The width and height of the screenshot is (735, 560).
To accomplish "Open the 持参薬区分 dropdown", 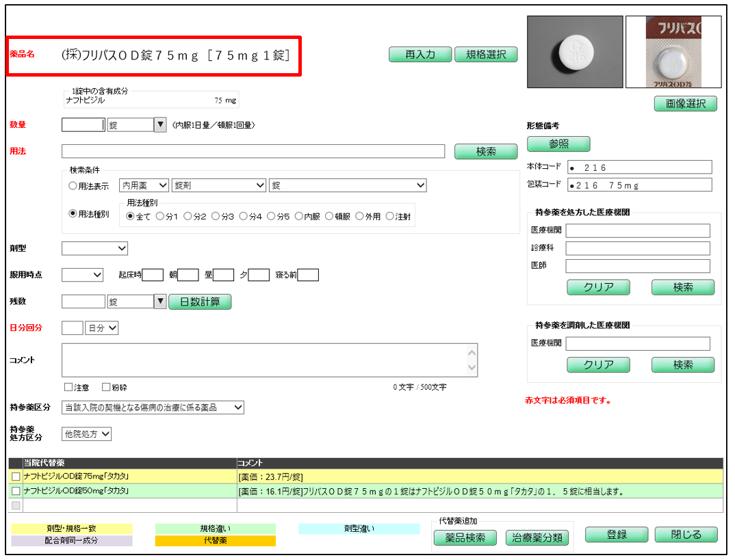I will [x=153, y=408].
